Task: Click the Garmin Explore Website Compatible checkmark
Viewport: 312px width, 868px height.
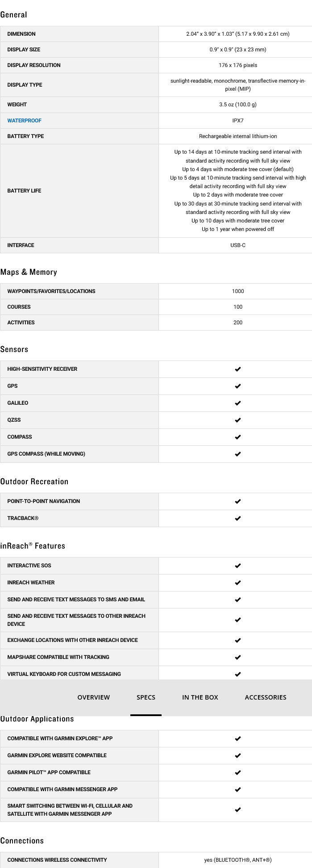Action: tap(238, 755)
